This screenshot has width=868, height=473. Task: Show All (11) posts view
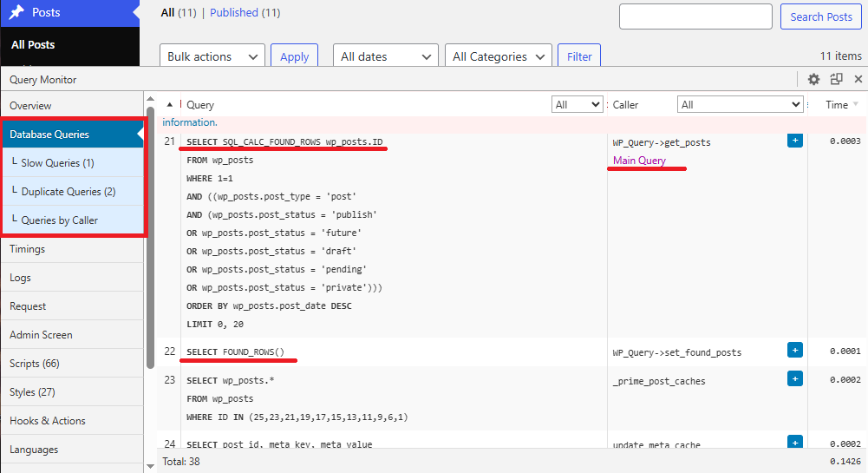(x=179, y=12)
